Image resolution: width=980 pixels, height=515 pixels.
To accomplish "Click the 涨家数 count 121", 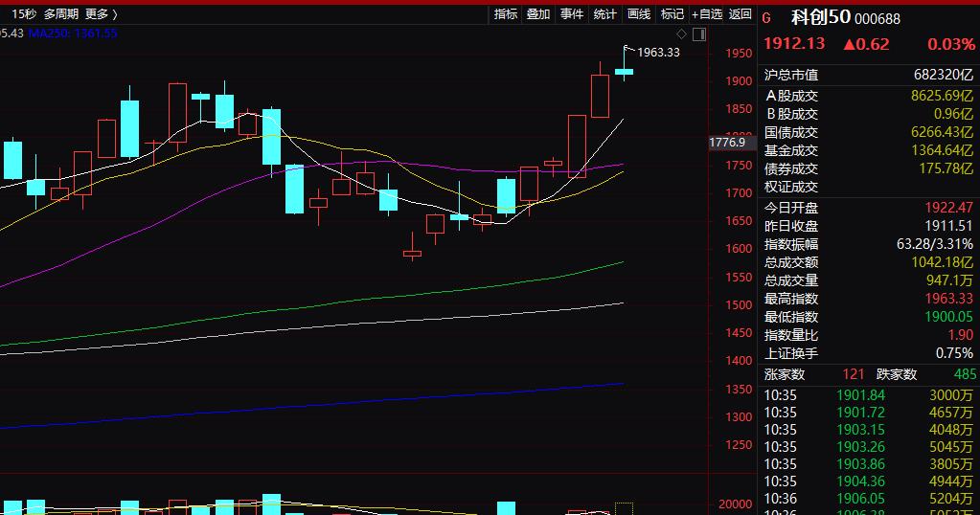I will tap(854, 374).
